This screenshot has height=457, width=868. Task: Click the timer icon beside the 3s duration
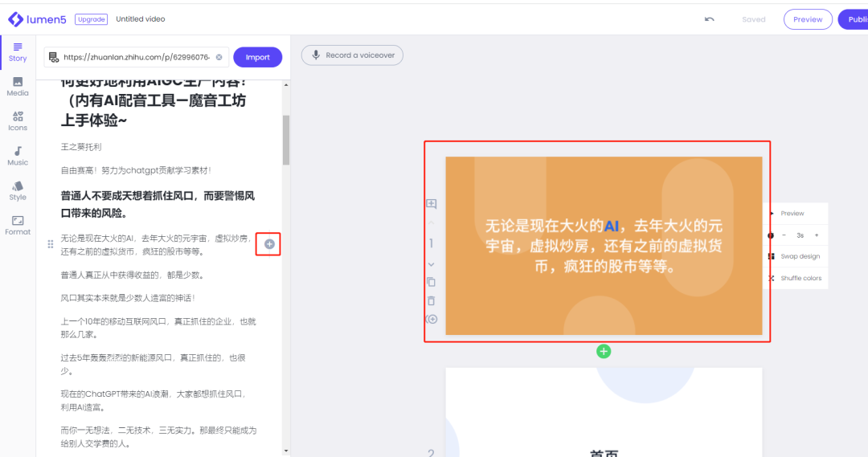771,235
